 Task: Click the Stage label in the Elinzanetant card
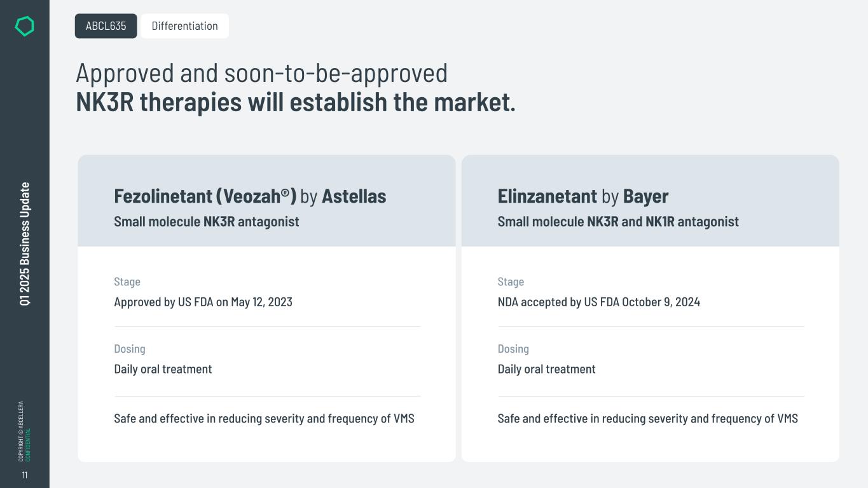511,281
